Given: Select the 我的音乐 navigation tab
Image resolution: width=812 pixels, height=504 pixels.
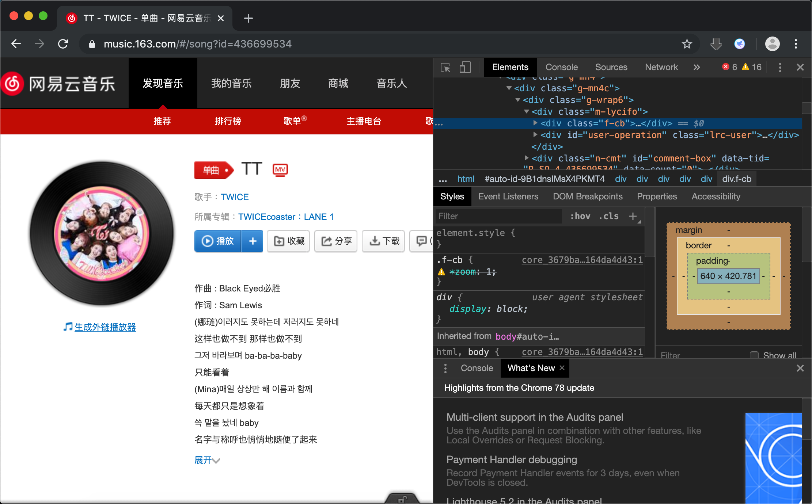Looking at the screenshot, I should click(232, 83).
